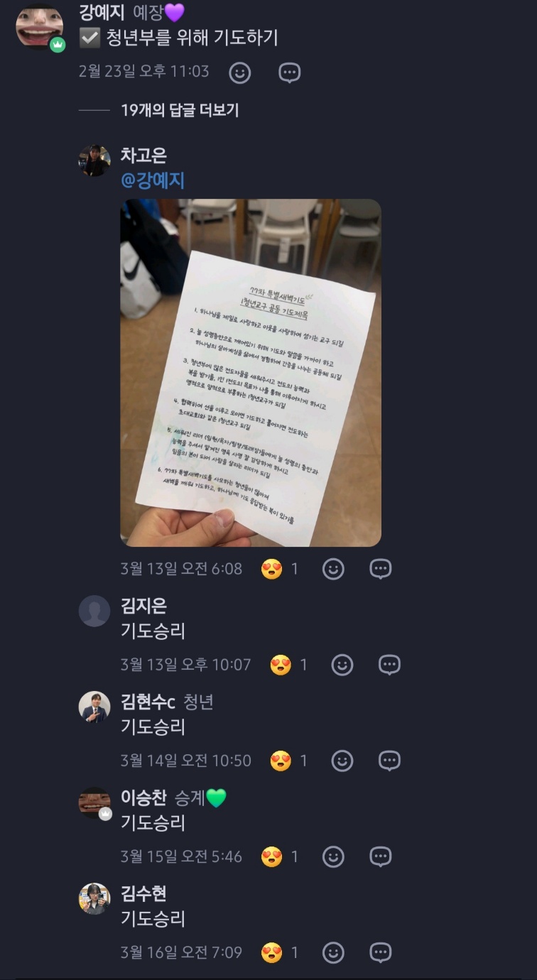Image resolution: width=537 pixels, height=980 pixels.
Task: Tap 김수현's username
Action: coord(144,893)
